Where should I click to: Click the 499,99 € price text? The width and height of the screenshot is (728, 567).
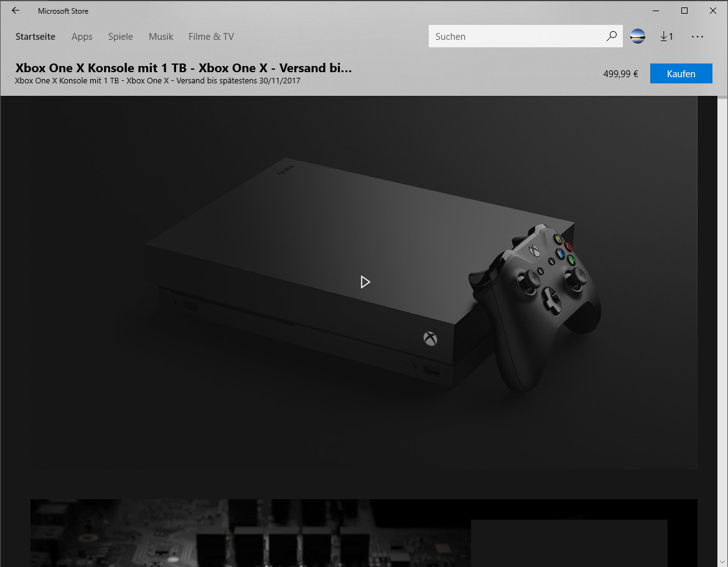coord(620,74)
